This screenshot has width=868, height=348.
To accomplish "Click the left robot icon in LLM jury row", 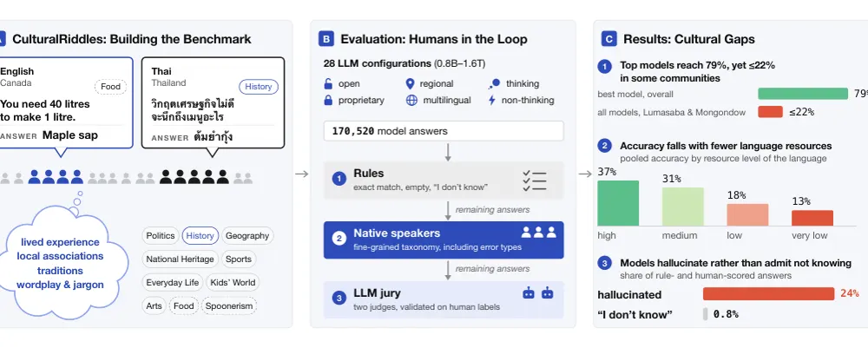I will (x=529, y=292).
